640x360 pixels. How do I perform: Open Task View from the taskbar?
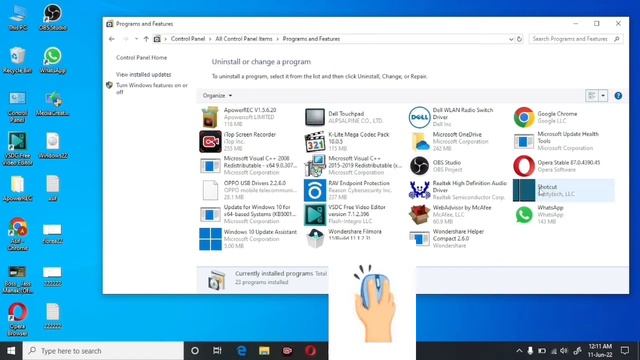217,351
